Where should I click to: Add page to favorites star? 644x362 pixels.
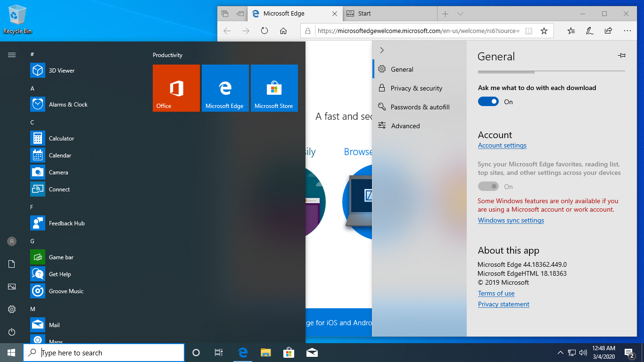544,31
